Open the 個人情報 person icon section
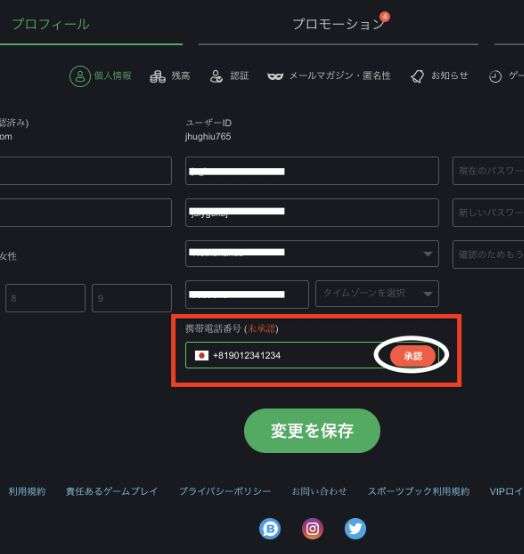The width and height of the screenshot is (524, 554). (x=80, y=76)
